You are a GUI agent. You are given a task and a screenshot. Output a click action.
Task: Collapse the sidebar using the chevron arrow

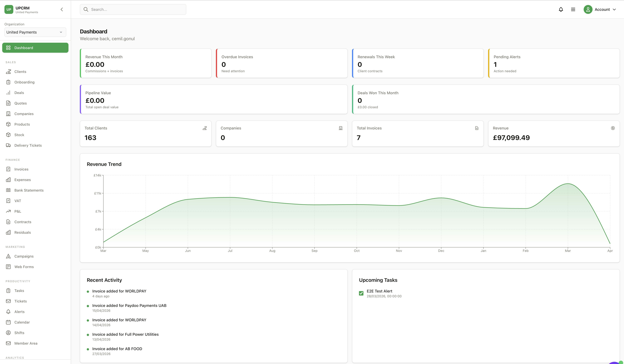[x=61, y=9]
